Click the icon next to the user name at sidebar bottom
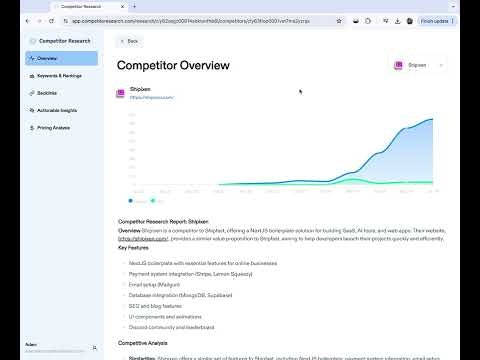480x360 pixels. 95,348
